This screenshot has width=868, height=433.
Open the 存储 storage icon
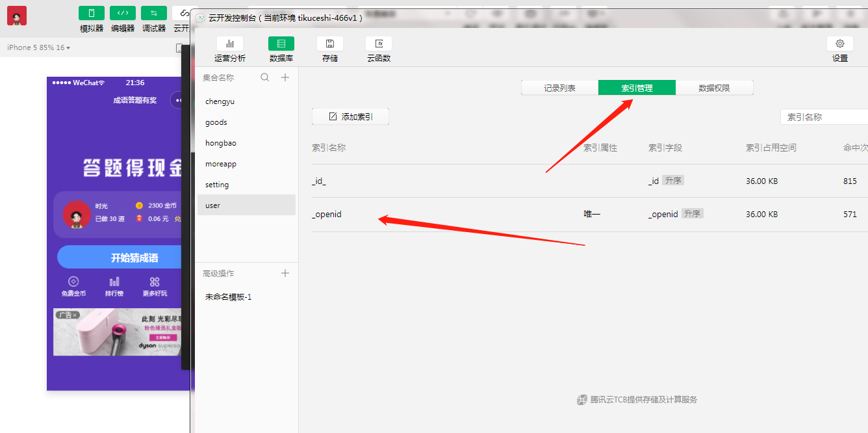[x=330, y=44]
